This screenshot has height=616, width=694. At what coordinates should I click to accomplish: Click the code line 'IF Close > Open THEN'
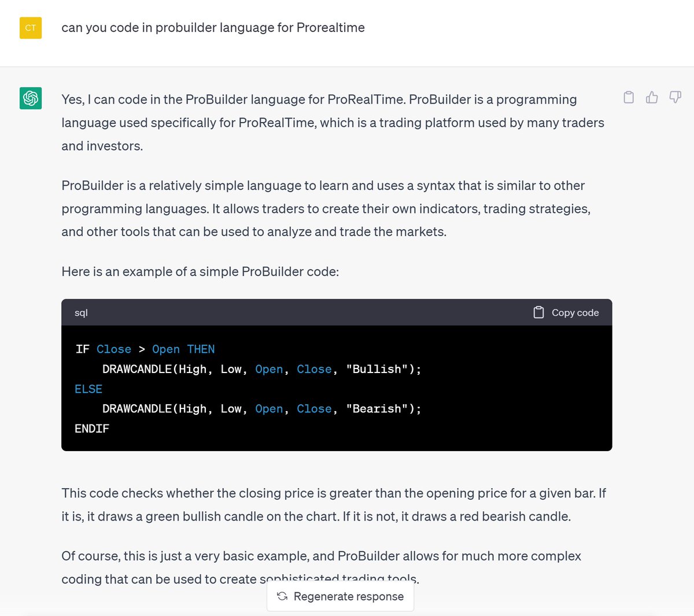(145, 349)
